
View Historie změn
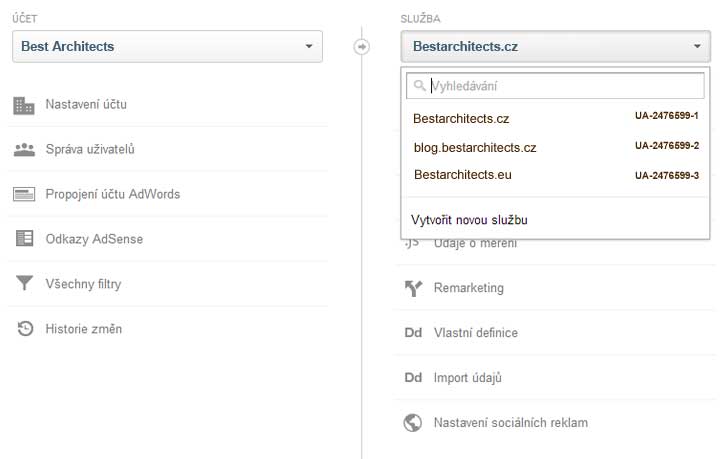[84, 329]
